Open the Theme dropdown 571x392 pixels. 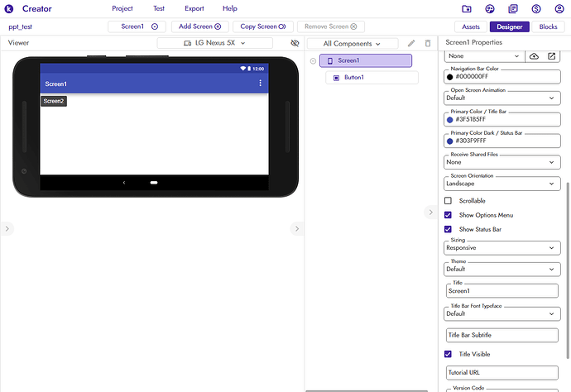[501, 270]
